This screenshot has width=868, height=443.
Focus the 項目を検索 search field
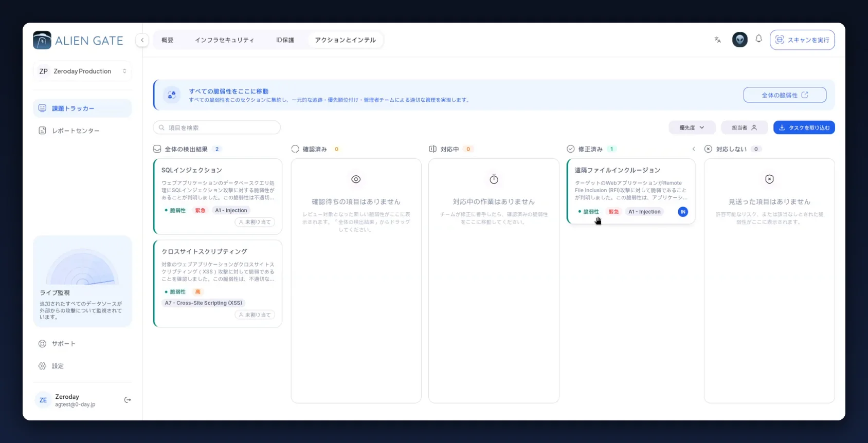[216, 127]
